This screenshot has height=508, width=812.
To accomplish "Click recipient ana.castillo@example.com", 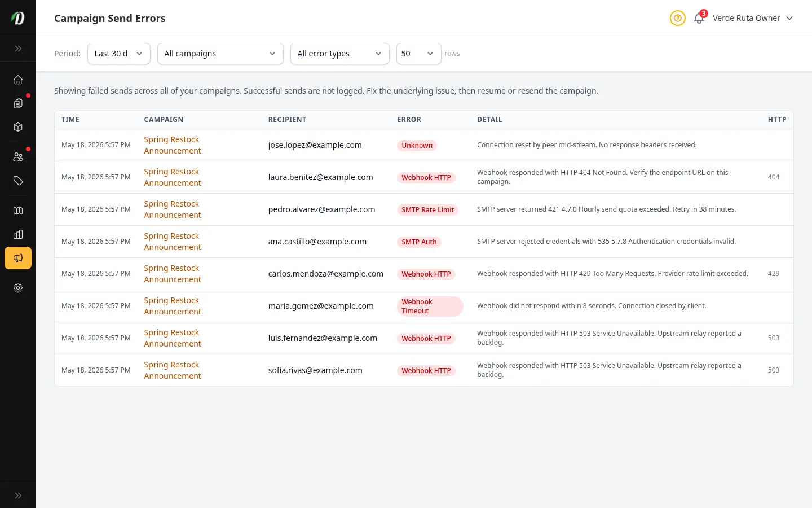I will click(317, 242).
